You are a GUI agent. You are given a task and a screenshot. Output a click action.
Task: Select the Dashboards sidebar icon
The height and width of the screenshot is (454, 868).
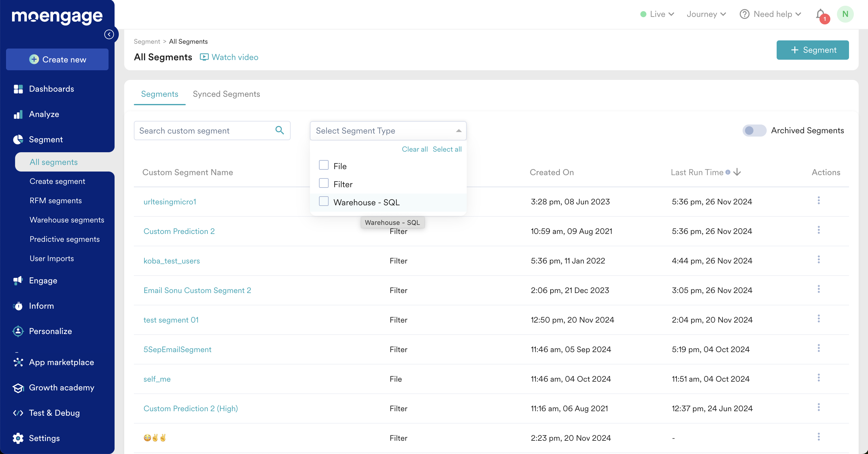[18, 89]
